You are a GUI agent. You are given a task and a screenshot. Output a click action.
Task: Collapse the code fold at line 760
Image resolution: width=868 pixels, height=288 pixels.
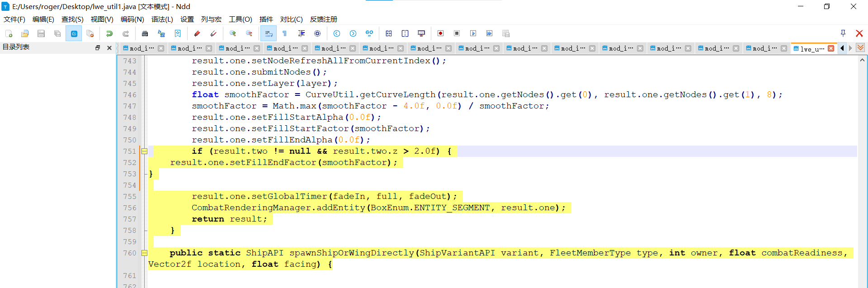point(144,253)
